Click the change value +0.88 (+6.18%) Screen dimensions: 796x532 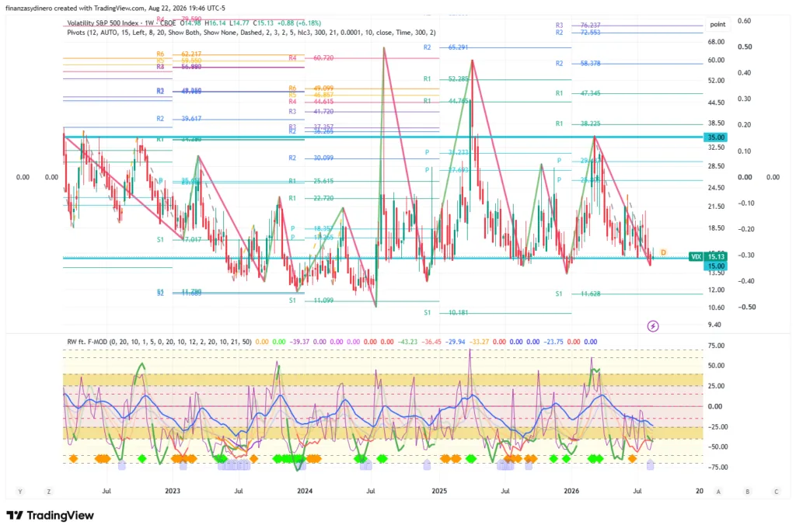pyautogui.click(x=299, y=23)
